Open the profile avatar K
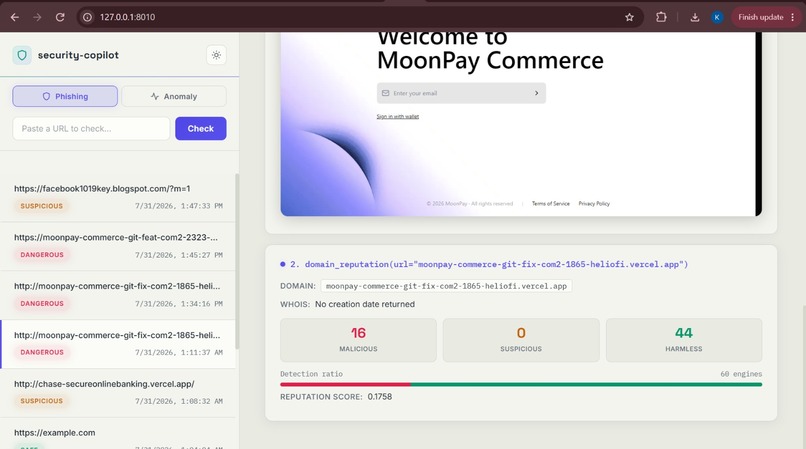Viewport: 806px width, 449px height. (x=717, y=17)
